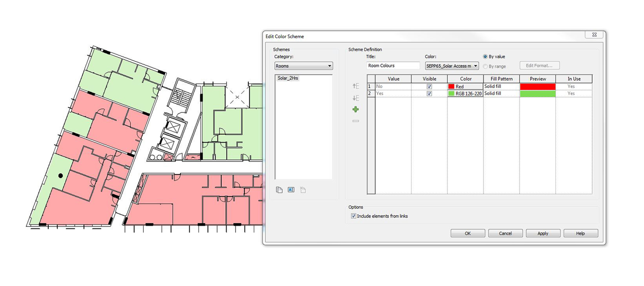Select row header number 2
Screen dimensions: 644x286
click(x=371, y=94)
